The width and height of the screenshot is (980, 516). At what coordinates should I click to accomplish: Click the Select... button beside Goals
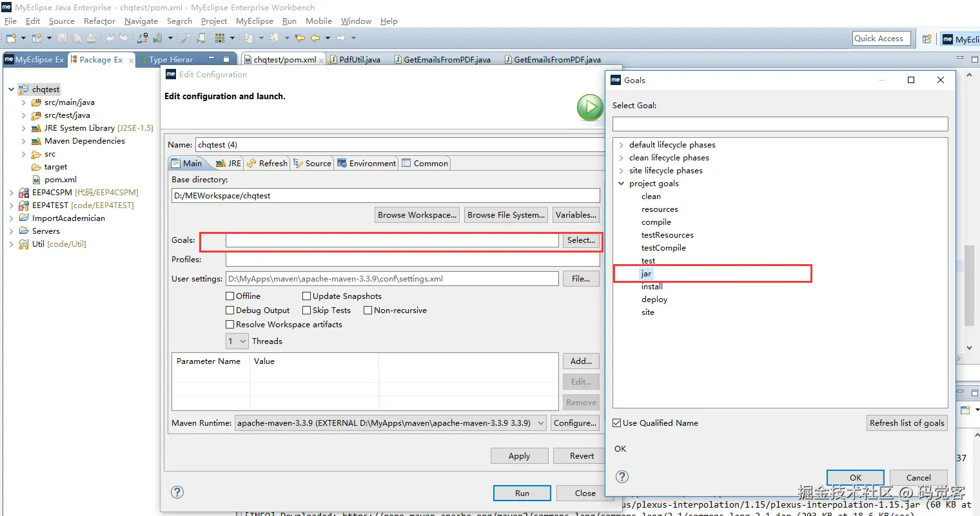(x=581, y=240)
